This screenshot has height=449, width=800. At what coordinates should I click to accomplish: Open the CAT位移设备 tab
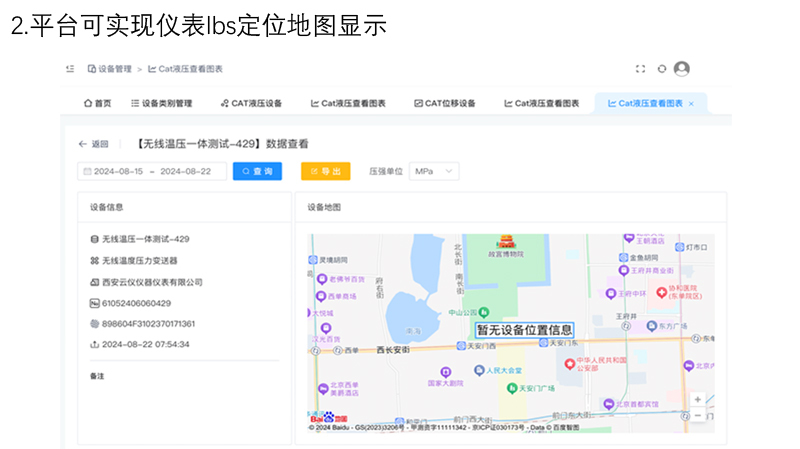click(x=444, y=103)
